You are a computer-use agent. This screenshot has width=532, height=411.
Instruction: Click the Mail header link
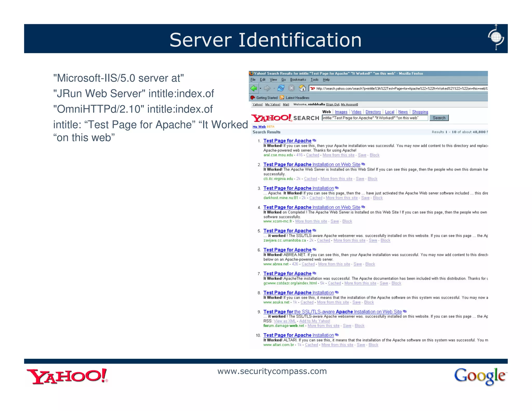click(x=286, y=104)
